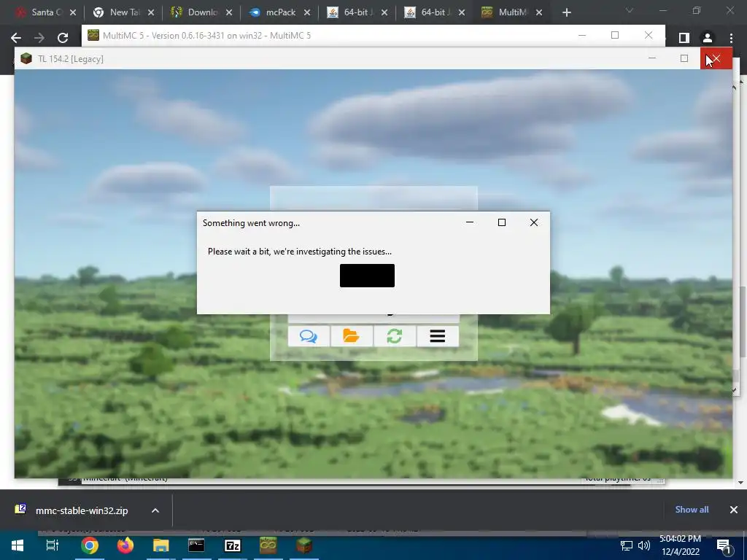Open the Windows Start menu
The image size is (747, 560).
point(18,545)
